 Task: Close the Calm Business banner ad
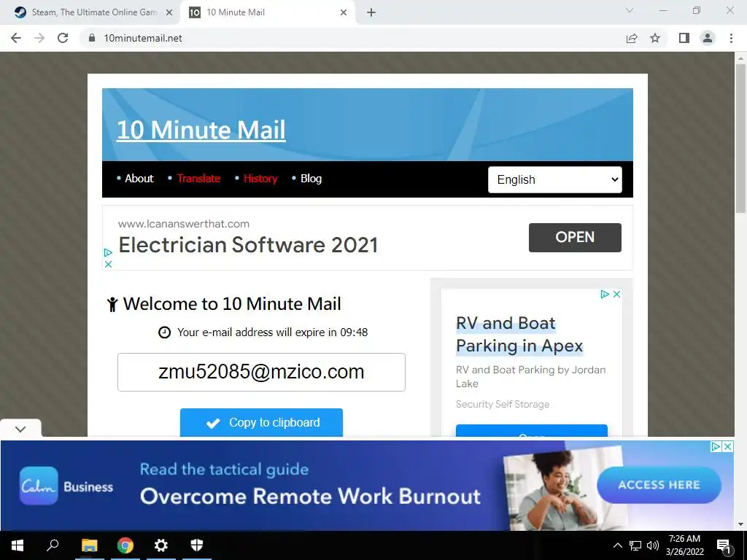(x=727, y=447)
